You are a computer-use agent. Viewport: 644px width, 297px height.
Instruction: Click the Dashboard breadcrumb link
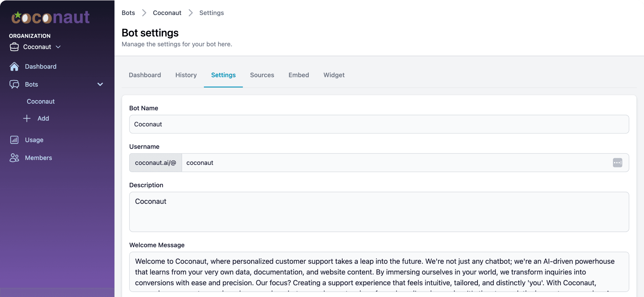tap(145, 75)
